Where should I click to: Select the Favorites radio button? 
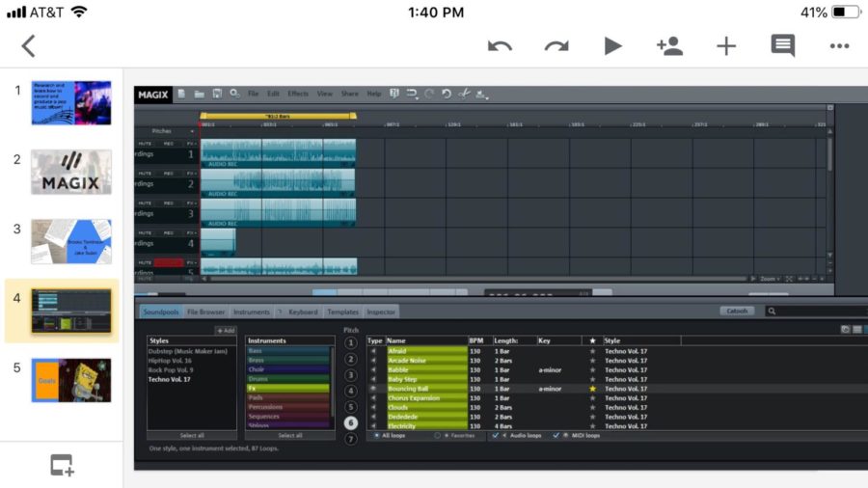click(x=437, y=435)
